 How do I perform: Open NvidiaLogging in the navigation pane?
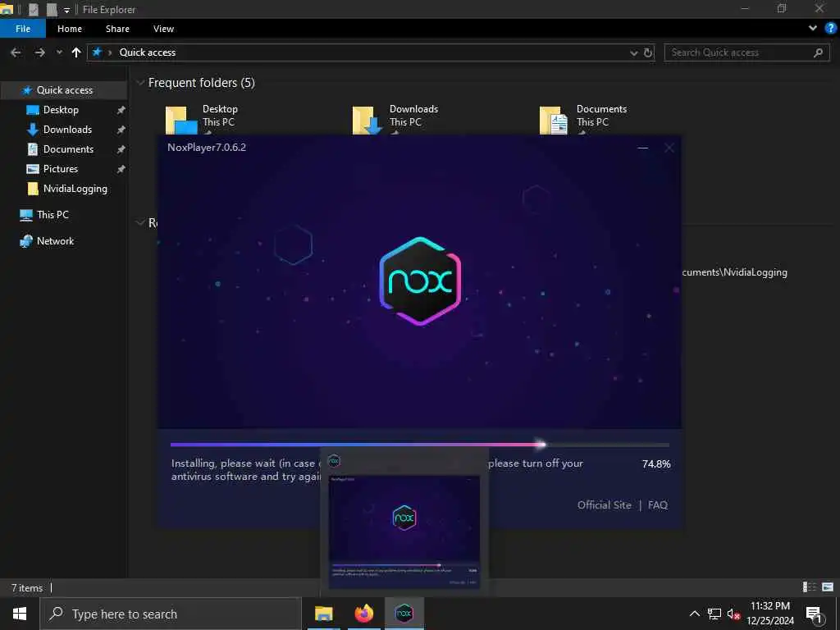click(75, 189)
